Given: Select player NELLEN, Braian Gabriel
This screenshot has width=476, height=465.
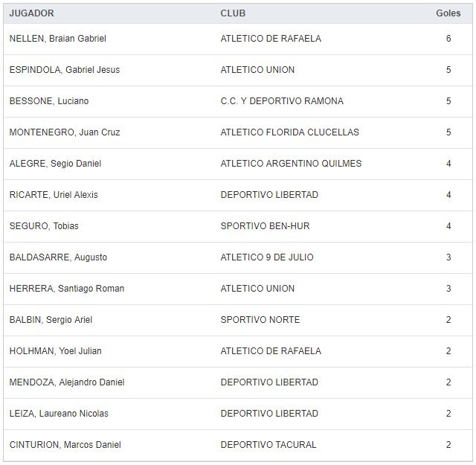Looking at the screenshot, I should 58,39.
